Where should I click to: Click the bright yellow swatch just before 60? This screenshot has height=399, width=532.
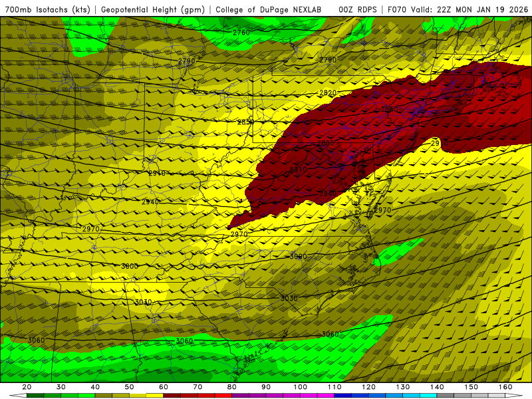(x=155, y=396)
